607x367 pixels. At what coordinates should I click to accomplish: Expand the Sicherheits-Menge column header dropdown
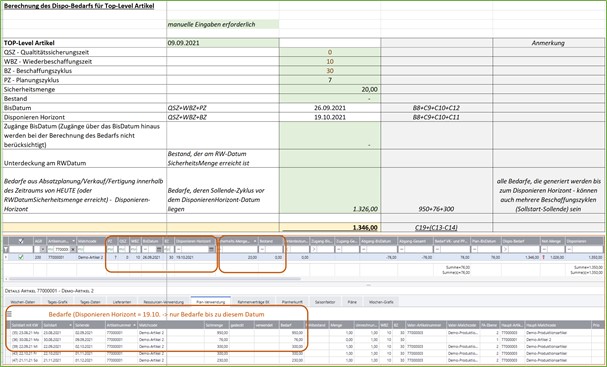[255, 241]
